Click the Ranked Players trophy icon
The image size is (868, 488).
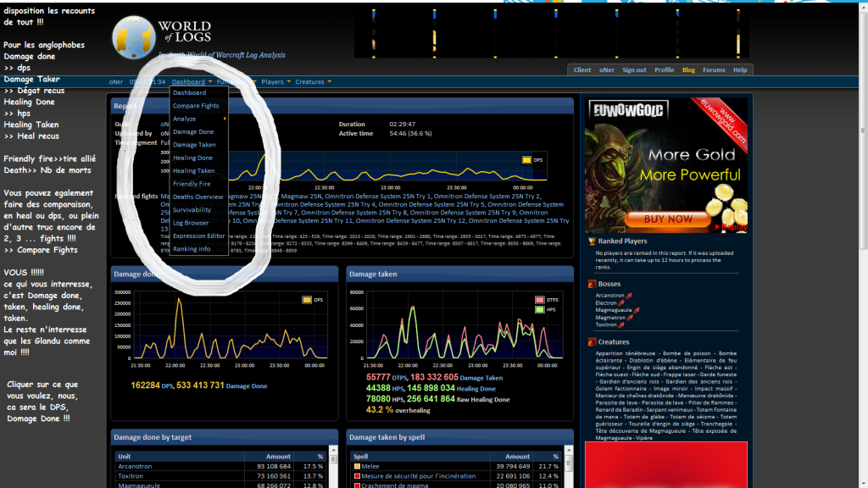tap(592, 241)
